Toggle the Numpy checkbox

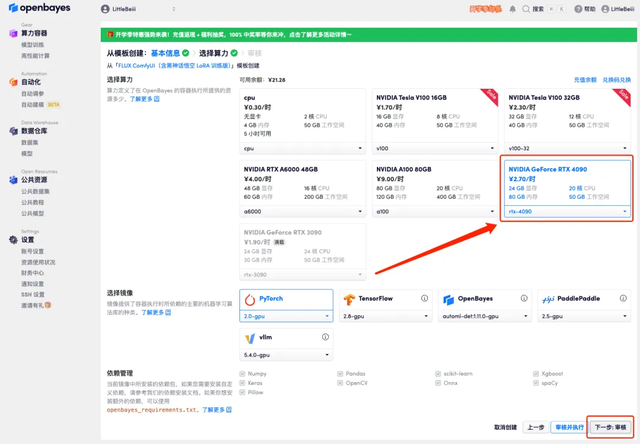coord(242,374)
